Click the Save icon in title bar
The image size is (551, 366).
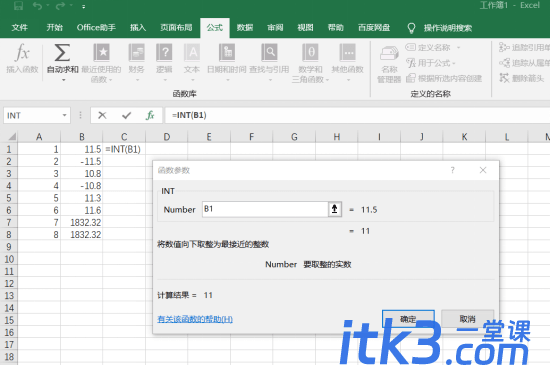(x=18, y=6)
